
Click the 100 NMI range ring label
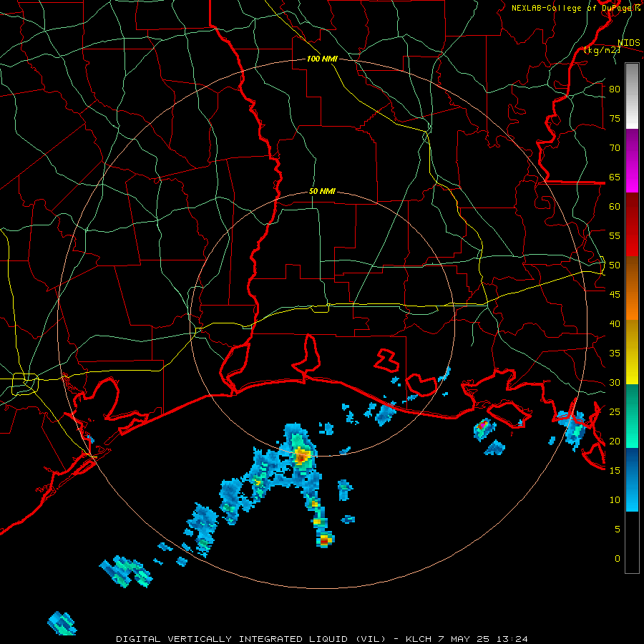point(322,59)
